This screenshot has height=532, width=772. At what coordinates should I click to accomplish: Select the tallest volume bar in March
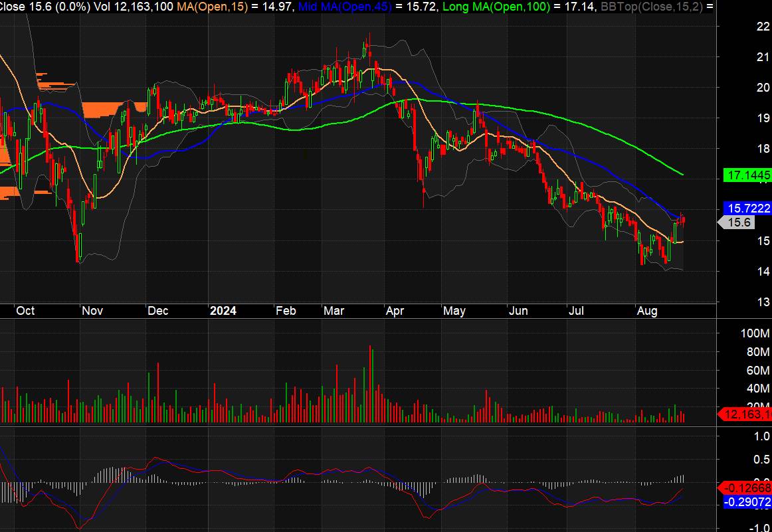[370, 383]
